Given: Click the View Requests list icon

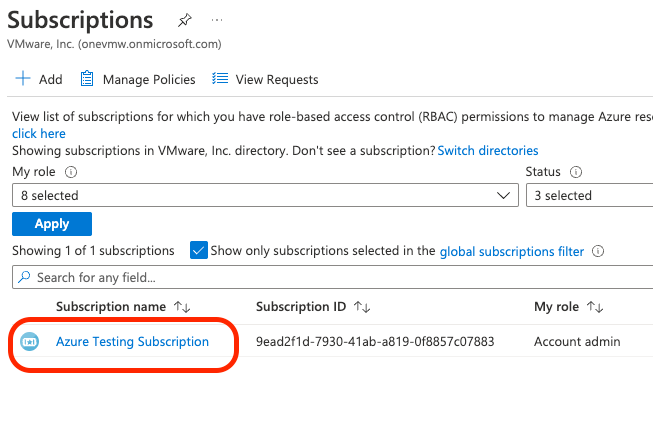Looking at the screenshot, I should point(220,78).
